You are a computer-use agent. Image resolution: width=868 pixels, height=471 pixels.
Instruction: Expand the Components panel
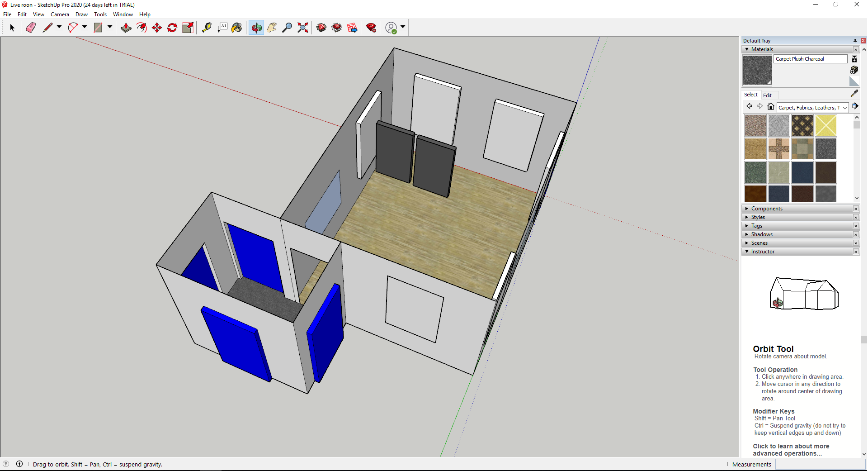click(x=747, y=209)
